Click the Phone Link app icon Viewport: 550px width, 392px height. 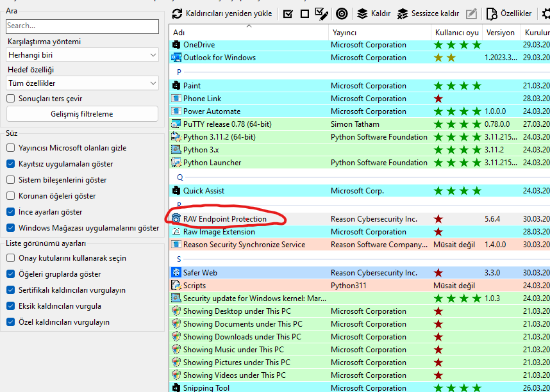click(176, 99)
